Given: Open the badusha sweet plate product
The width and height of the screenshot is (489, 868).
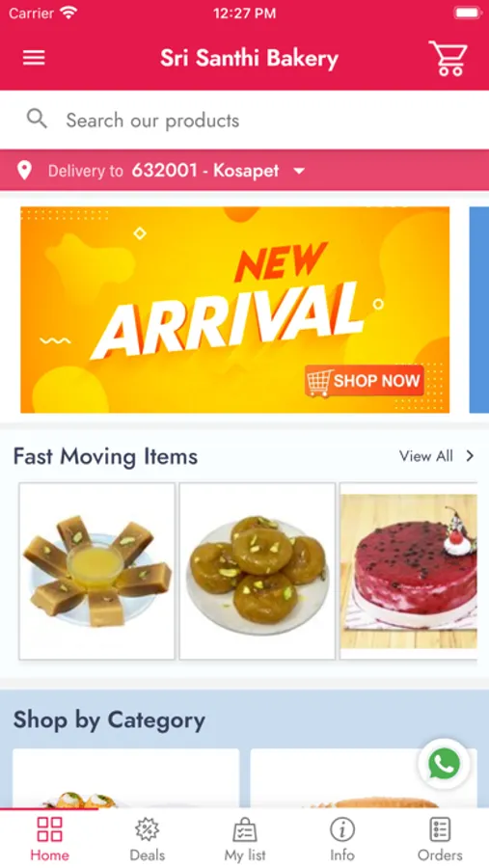Looking at the screenshot, I should 258,571.
